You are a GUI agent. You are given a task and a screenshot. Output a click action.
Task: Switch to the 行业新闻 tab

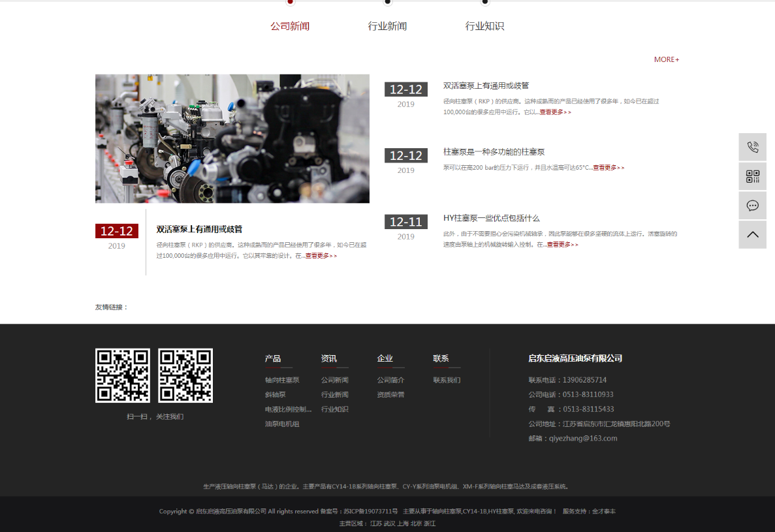(x=387, y=26)
